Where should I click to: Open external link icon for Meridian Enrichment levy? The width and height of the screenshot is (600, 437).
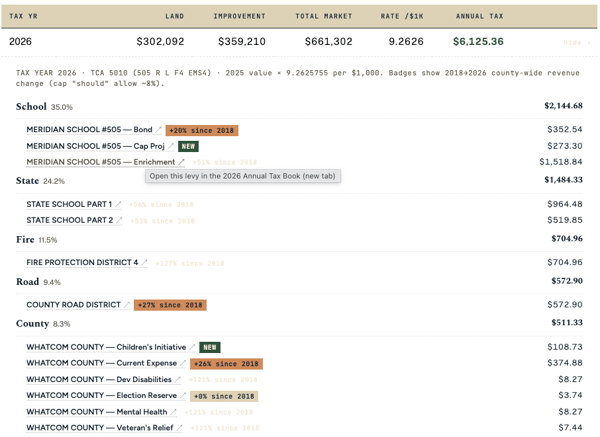point(181,162)
